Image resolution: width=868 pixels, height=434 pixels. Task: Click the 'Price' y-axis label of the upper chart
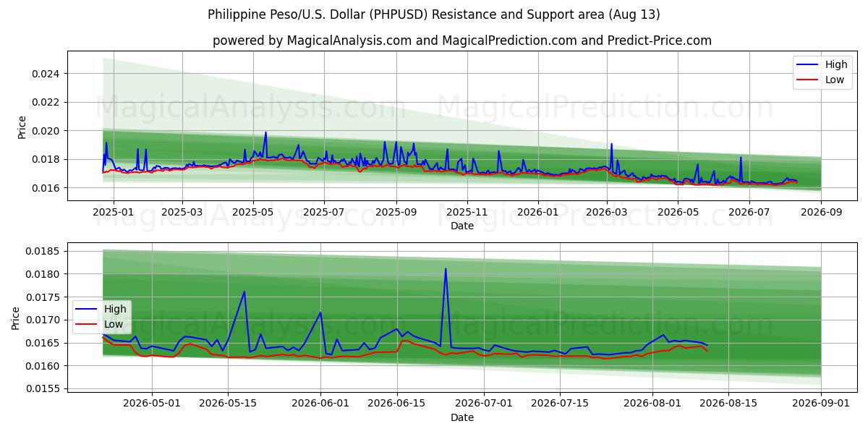(22, 127)
